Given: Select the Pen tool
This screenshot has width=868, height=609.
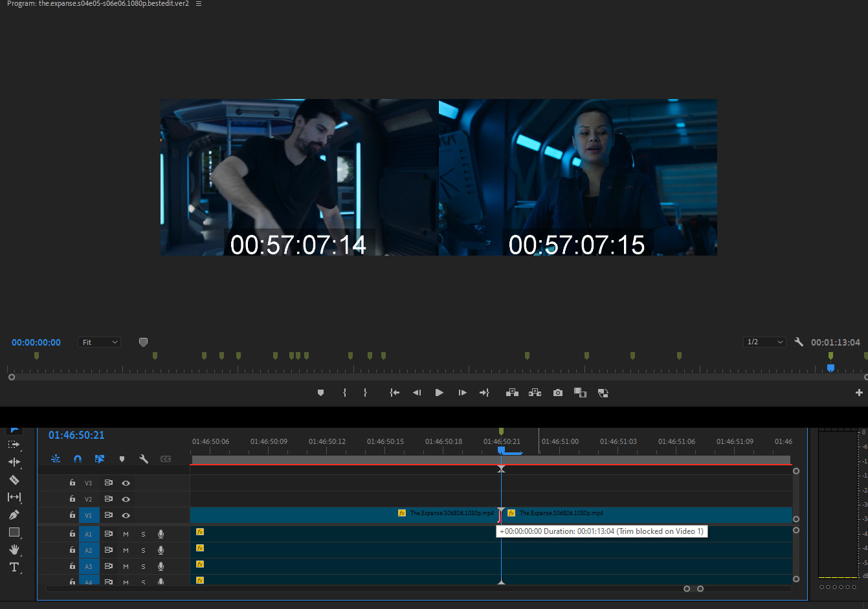Looking at the screenshot, I should pos(14,515).
